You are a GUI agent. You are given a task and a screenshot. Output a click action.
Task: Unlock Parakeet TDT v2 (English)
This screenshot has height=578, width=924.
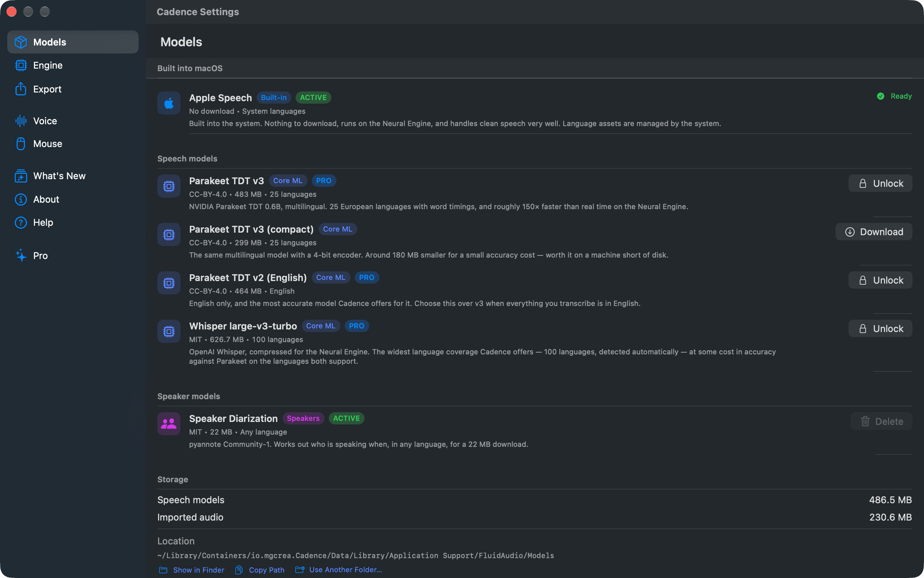[880, 280]
